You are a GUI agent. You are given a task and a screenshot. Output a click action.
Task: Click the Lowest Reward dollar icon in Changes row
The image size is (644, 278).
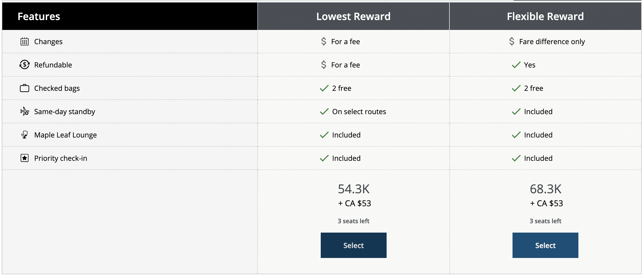[x=324, y=41]
